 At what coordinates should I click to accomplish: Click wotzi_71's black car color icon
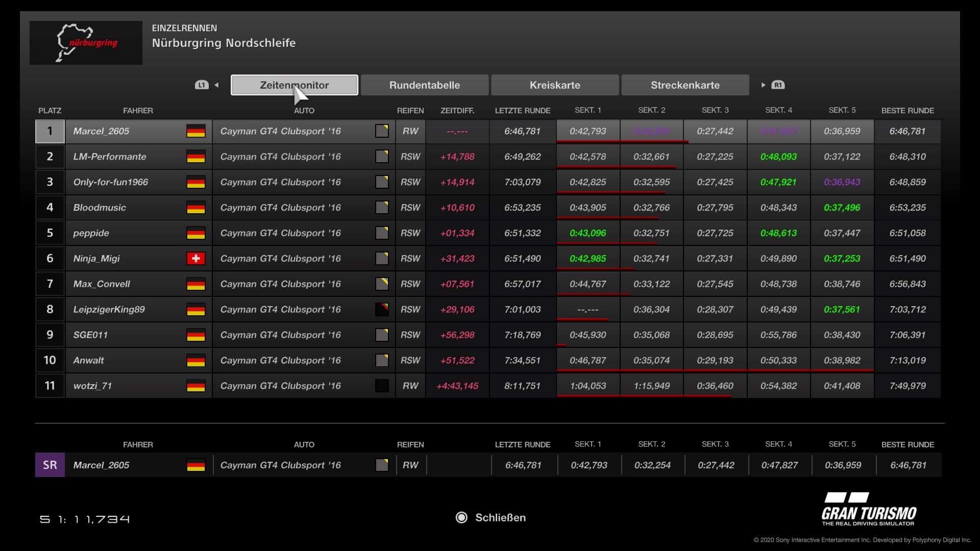(x=382, y=386)
